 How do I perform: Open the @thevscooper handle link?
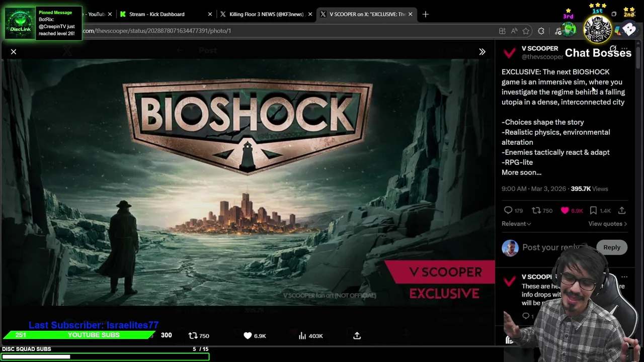click(x=542, y=57)
